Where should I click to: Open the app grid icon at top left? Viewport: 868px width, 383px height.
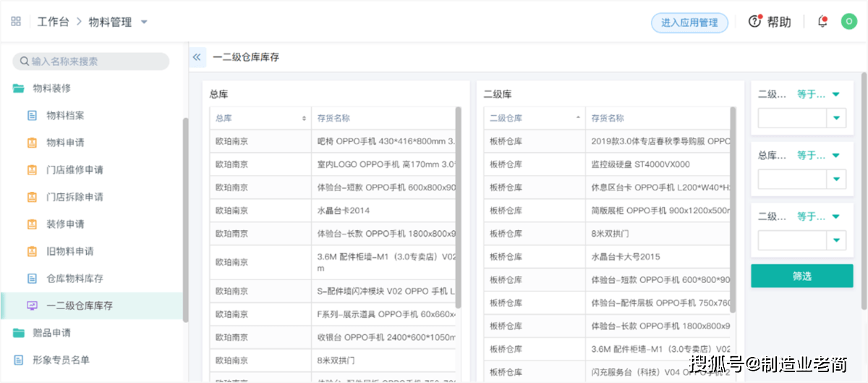coord(15,22)
